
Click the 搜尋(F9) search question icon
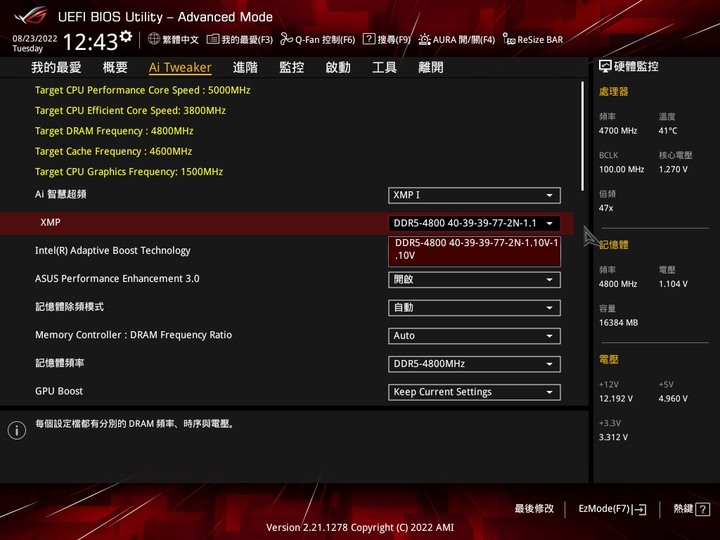coord(369,39)
